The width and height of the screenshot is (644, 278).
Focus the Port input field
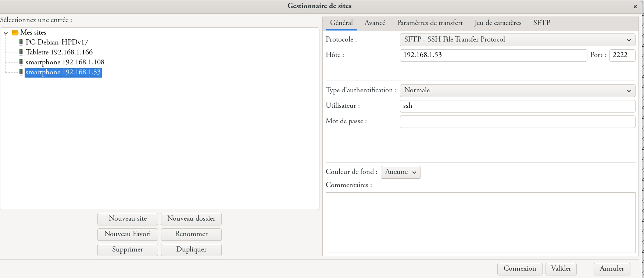[x=622, y=55]
